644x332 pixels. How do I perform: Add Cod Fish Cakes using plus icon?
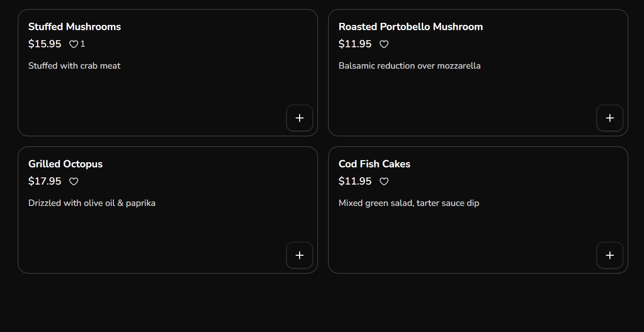610,255
